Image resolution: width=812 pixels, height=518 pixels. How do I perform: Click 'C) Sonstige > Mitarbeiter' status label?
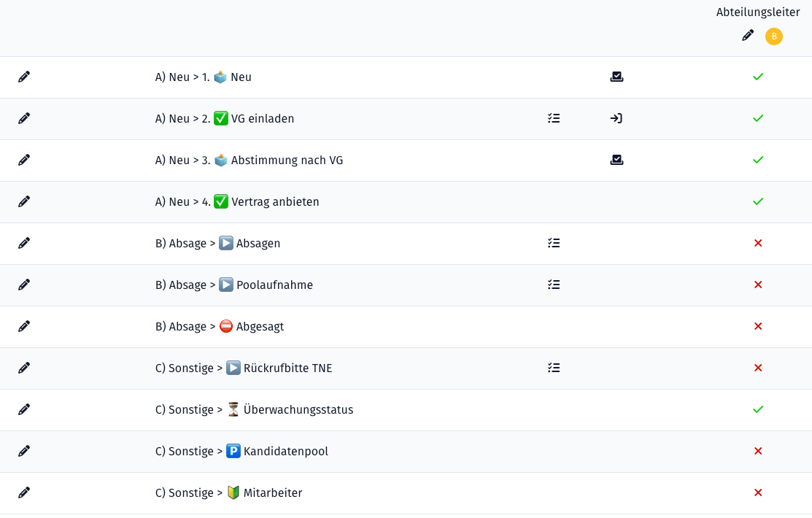click(228, 492)
